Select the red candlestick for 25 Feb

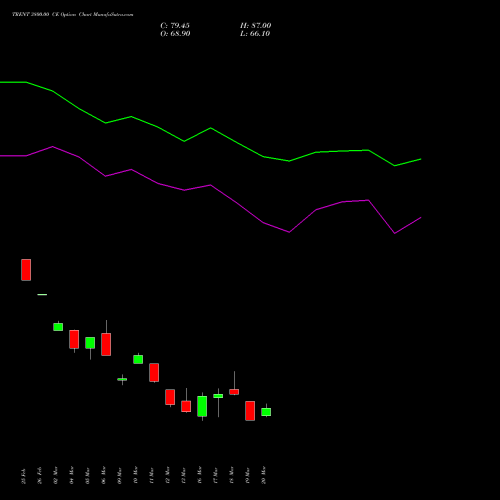point(26,270)
